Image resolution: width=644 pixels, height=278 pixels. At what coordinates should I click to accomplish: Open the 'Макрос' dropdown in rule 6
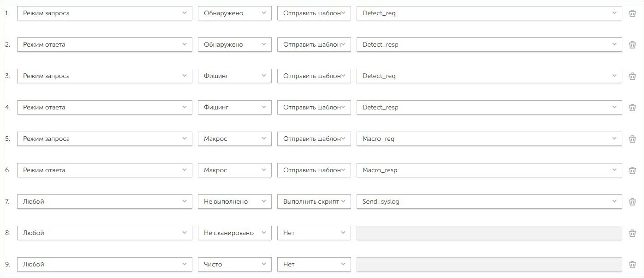(x=235, y=170)
